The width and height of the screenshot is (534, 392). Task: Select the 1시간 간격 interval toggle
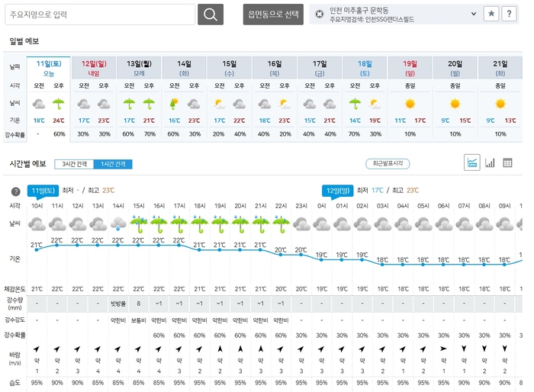coord(111,164)
